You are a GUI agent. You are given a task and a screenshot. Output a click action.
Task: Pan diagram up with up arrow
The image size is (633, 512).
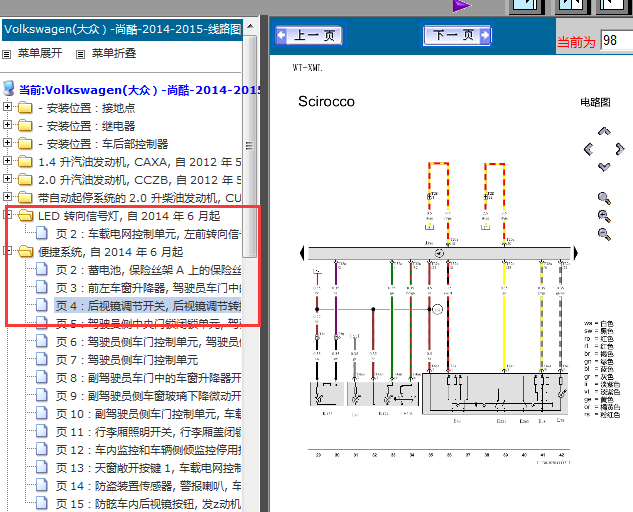pyautogui.click(x=604, y=132)
